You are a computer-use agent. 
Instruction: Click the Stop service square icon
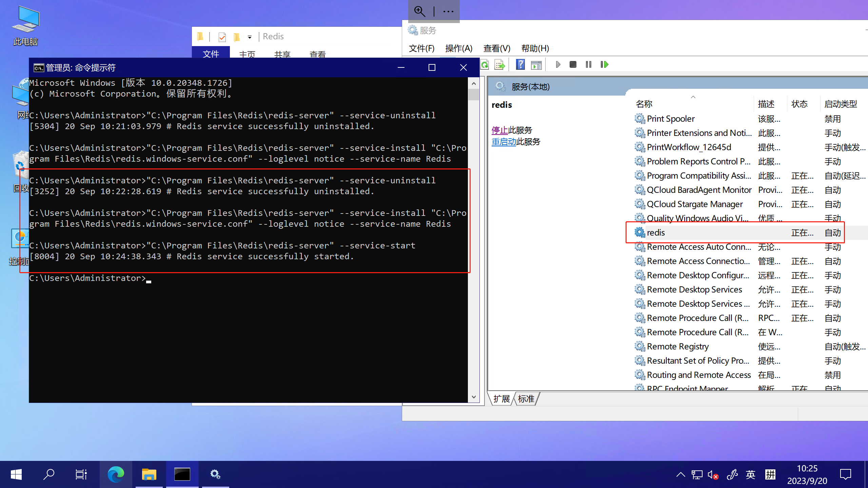pyautogui.click(x=573, y=64)
